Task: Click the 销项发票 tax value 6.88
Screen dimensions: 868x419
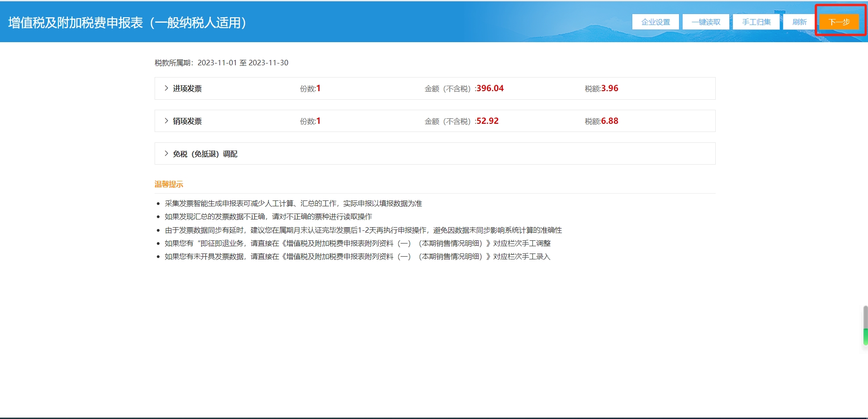Action: 610,121
